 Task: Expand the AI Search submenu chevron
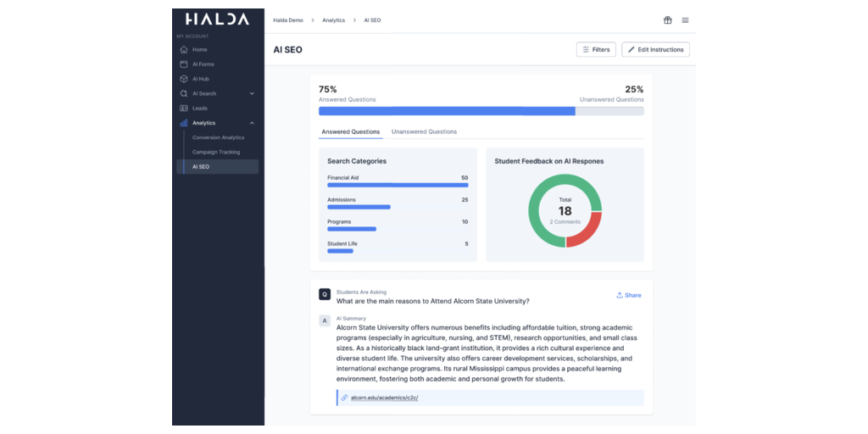(x=252, y=93)
